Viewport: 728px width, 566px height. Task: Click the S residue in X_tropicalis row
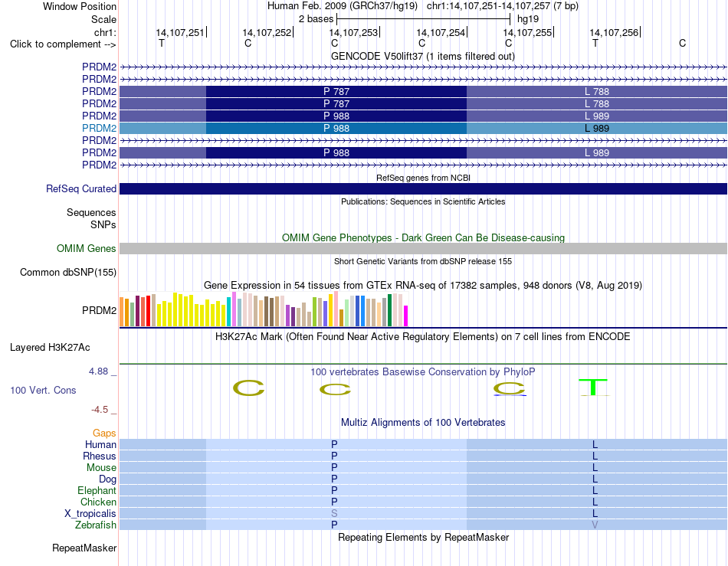334,514
